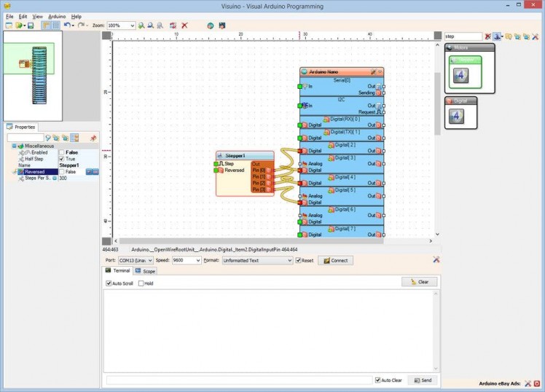The image size is (545, 392).
Task: Clear the component search filter icon
Action: (x=488, y=36)
